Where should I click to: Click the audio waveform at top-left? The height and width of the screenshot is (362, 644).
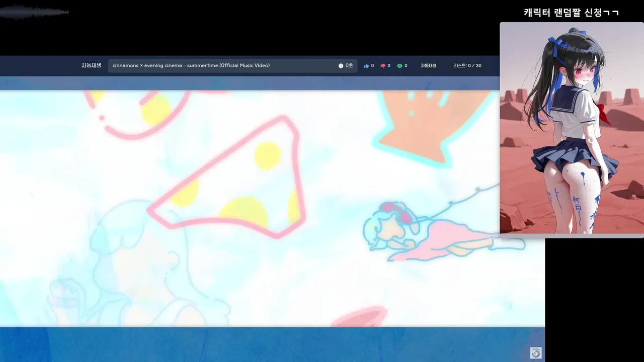click(x=34, y=12)
